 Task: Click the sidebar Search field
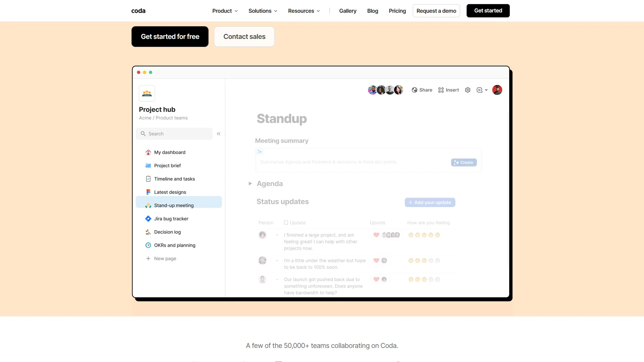tap(174, 134)
